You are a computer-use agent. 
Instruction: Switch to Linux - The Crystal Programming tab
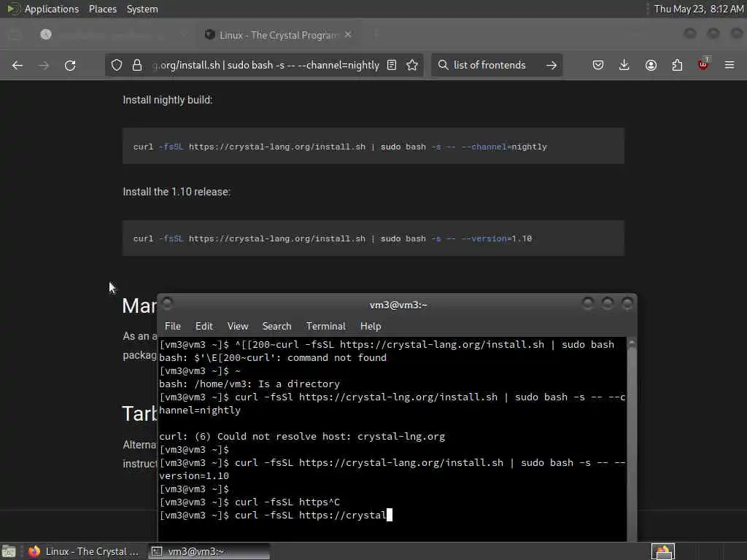point(279,35)
